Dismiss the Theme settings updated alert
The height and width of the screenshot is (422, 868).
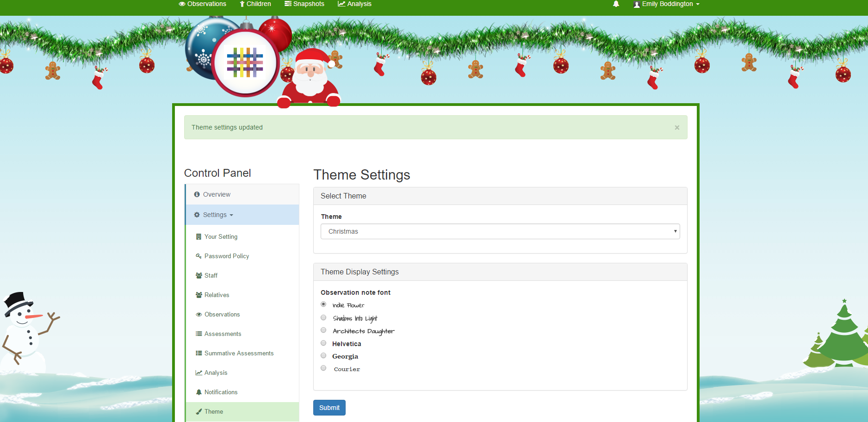677,128
